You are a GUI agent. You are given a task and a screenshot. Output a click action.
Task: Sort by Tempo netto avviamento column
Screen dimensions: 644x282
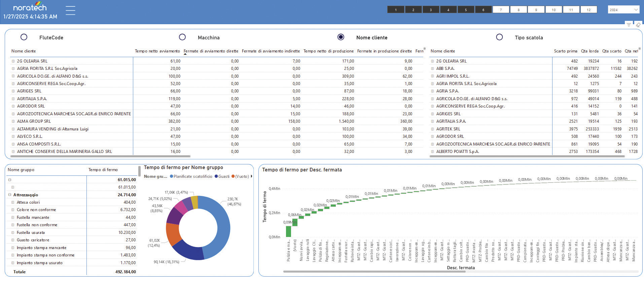[x=157, y=51]
